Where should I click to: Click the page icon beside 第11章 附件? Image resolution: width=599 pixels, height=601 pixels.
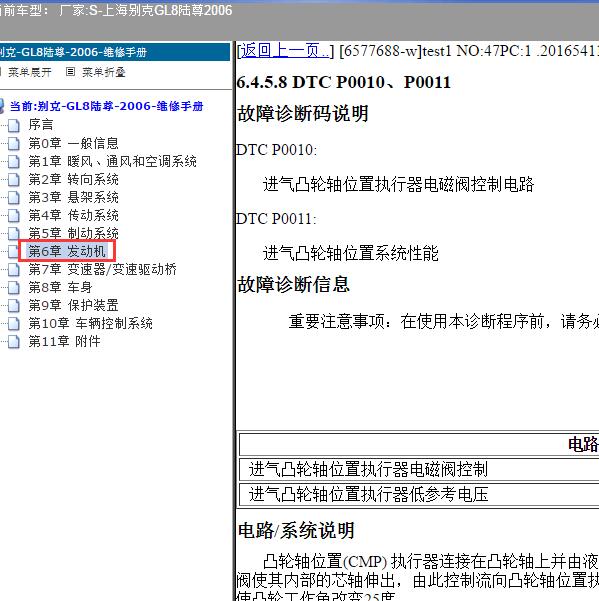coord(14,341)
